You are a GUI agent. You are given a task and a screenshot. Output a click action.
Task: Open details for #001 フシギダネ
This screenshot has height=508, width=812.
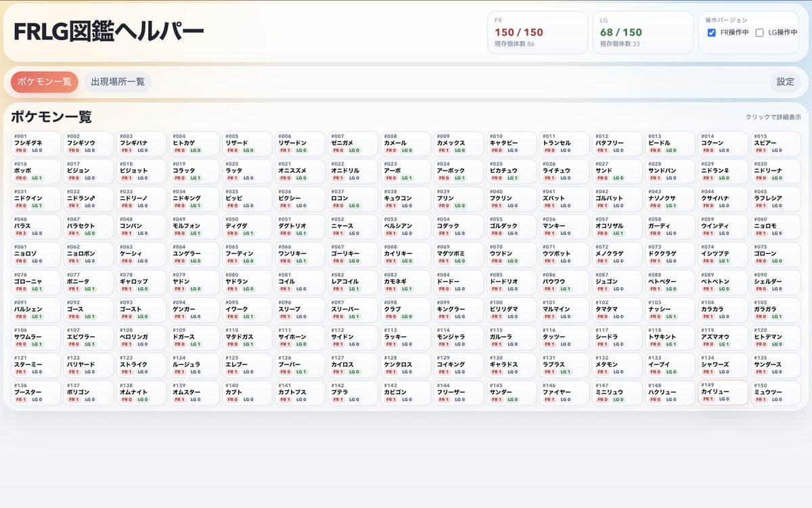pyautogui.click(x=35, y=143)
